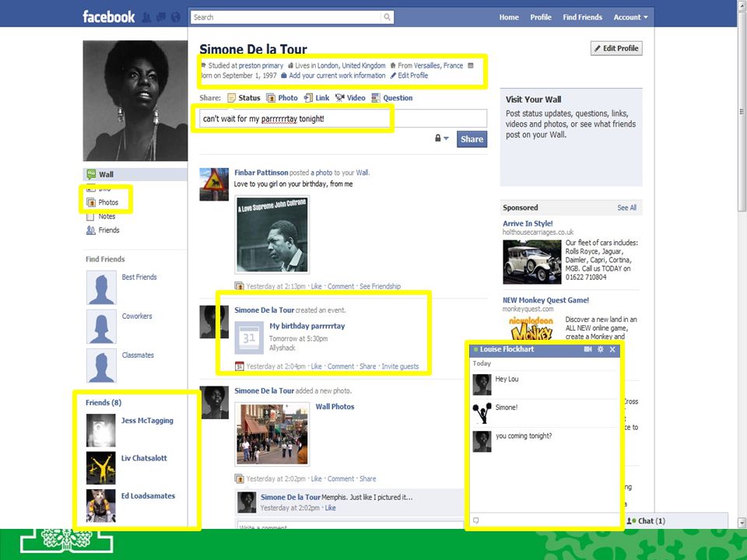This screenshot has height=560, width=747.
Task: Click the event calendar 31 icon
Action: [249, 338]
